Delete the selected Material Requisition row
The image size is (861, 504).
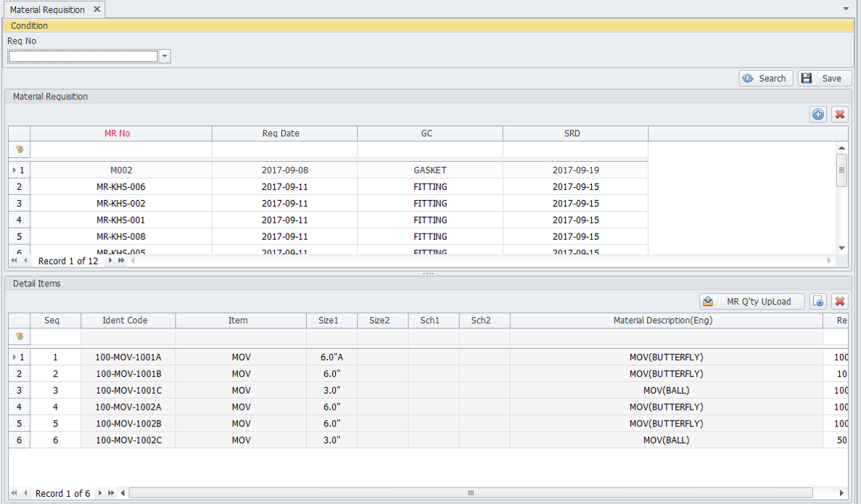tap(840, 115)
